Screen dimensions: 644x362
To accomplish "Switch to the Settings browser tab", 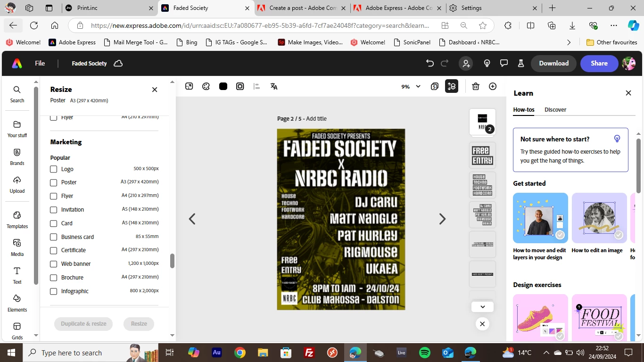I will (494, 8).
